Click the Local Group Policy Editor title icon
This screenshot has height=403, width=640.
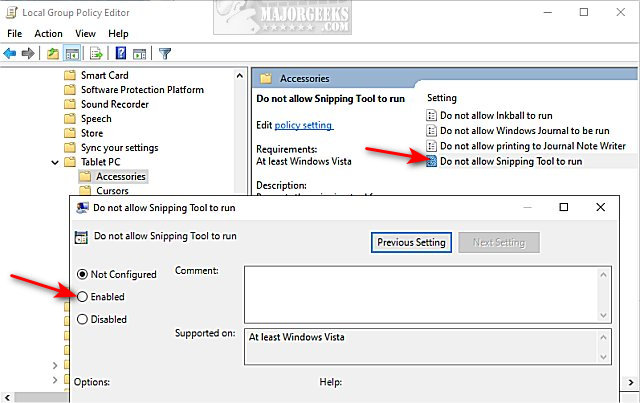point(12,13)
